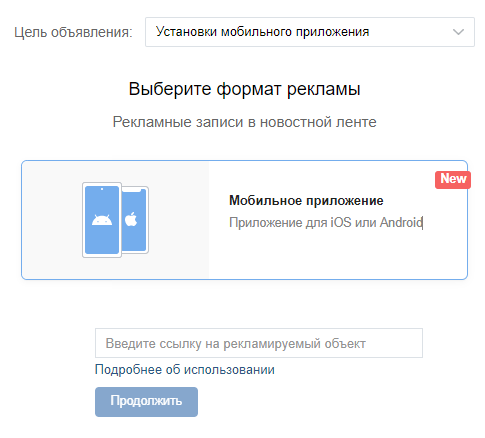Click the notch of the iPhone illustration
This screenshot has height=438, width=485.
[x=131, y=190]
